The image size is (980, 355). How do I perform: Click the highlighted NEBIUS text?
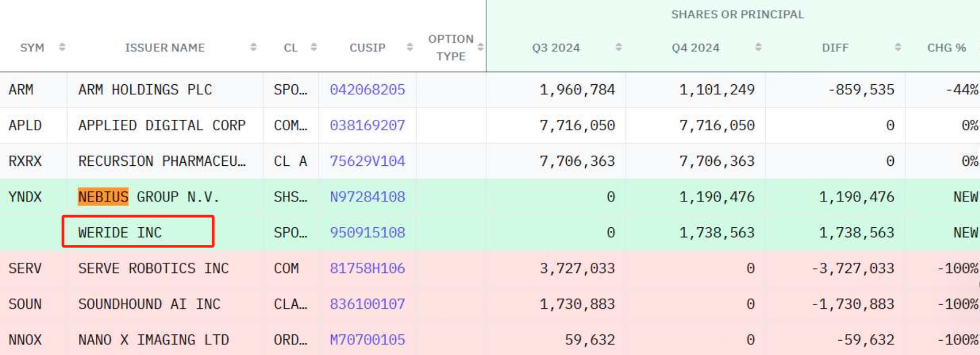[x=103, y=197]
